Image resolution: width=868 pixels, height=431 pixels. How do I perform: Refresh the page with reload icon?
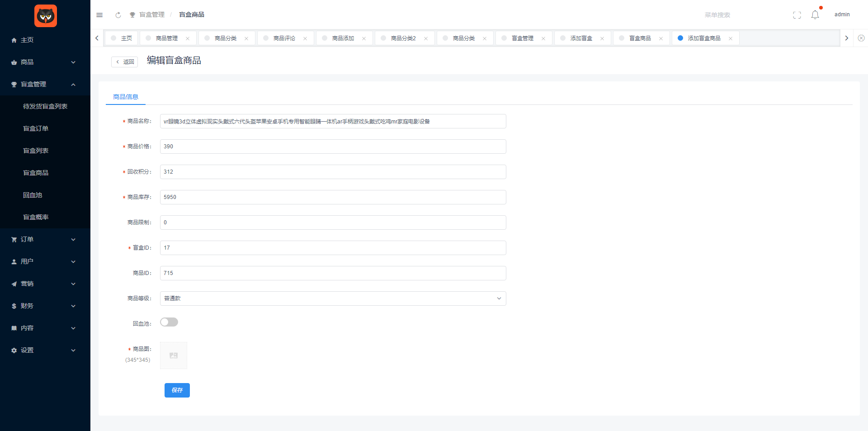[x=118, y=15]
